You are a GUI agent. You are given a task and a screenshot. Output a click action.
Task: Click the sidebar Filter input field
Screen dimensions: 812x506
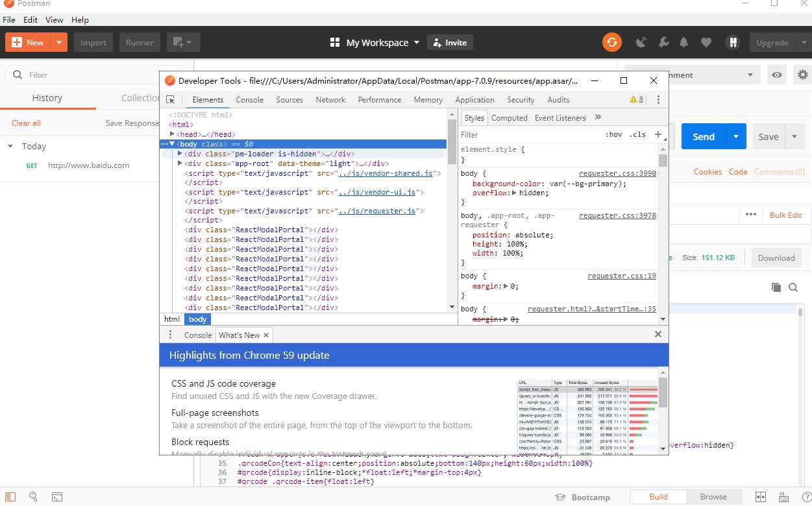pos(95,75)
